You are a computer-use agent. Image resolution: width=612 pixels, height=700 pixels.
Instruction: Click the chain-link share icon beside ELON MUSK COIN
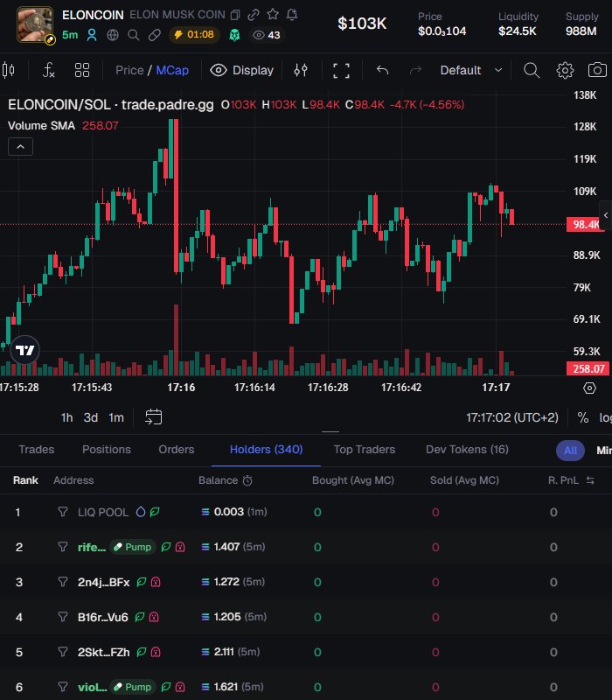(254, 15)
